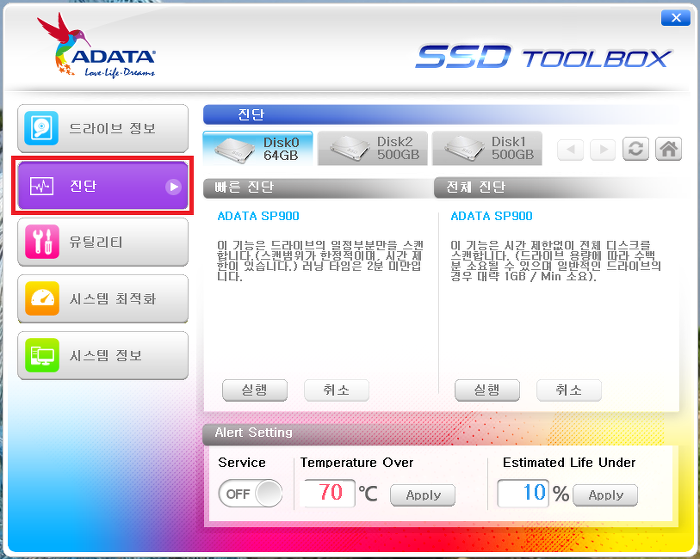This screenshot has width=700, height=559.
Task: Close the SSD Toolbox window
Action: tap(676, 18)
